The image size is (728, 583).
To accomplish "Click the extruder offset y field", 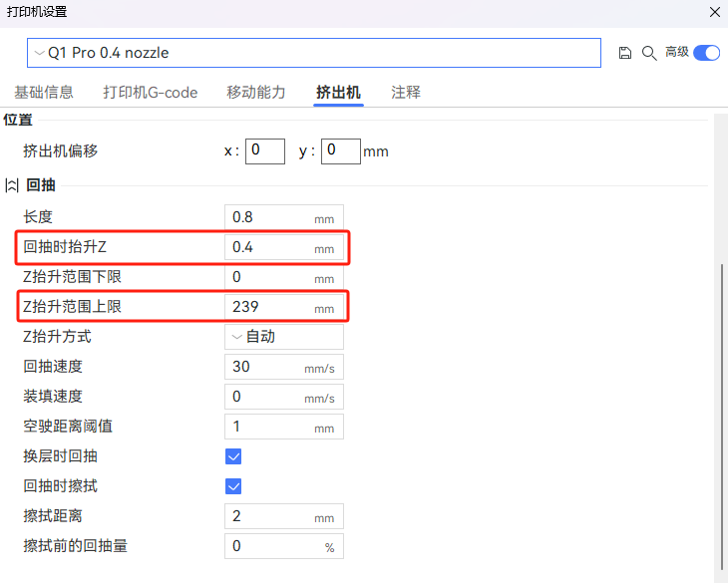I will coord(339,151).
